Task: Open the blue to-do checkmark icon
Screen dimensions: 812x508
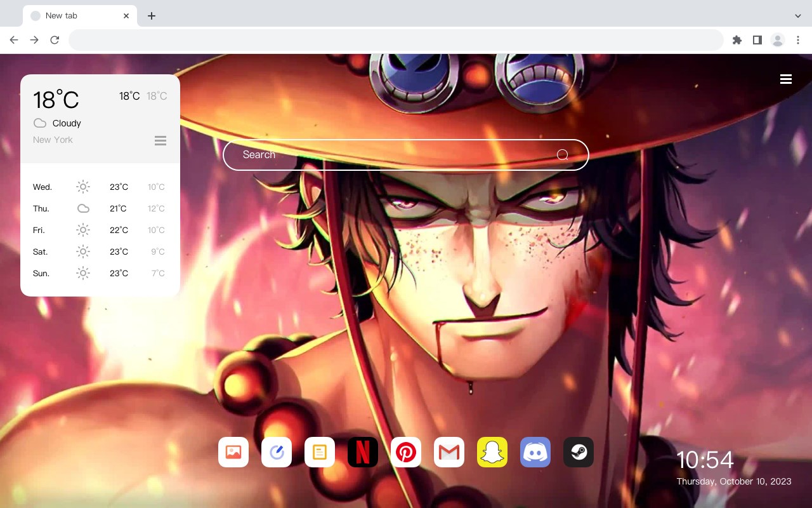Action: [277, 452]
